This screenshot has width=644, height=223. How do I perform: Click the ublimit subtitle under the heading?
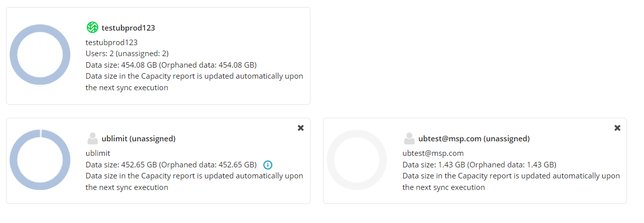98,153
